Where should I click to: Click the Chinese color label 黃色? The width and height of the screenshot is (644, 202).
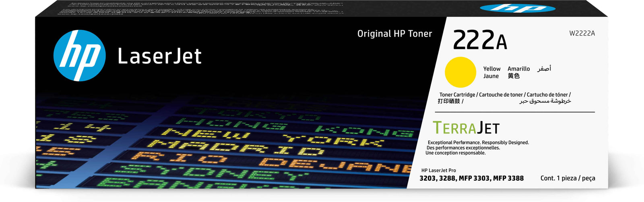coord(514,76)
